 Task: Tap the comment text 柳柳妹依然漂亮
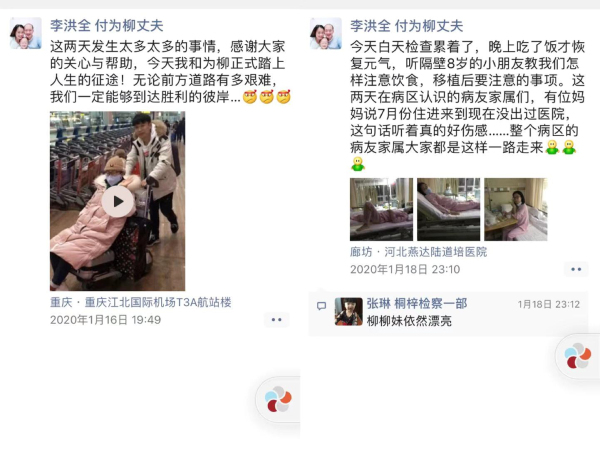pos(409,320)
